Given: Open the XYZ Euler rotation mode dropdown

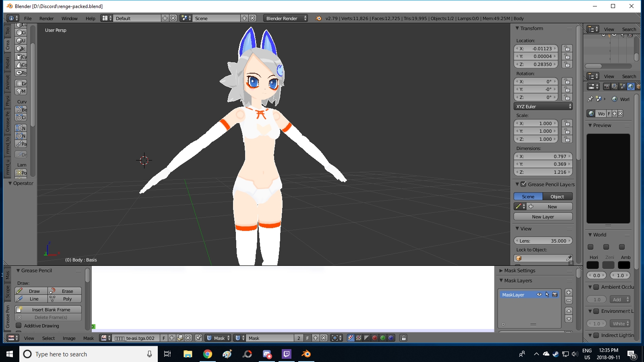Looking at the screenshot, I should 543,107.
